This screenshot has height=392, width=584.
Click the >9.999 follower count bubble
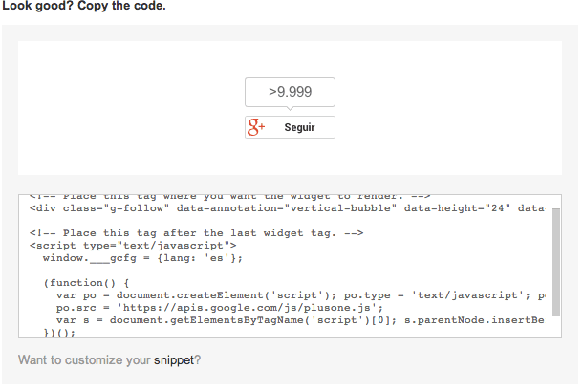point(290,92)
